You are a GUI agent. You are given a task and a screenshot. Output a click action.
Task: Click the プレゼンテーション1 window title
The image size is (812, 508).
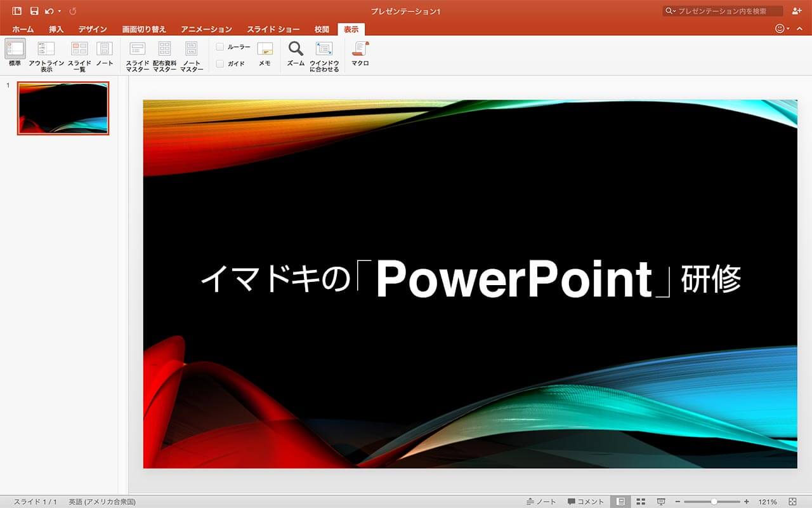(406, 11)
